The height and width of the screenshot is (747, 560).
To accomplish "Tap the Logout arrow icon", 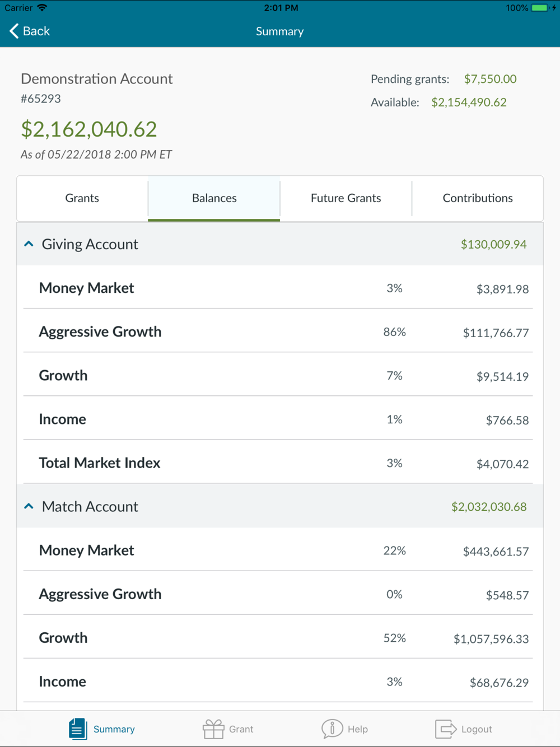I will click(x=446, y=729).
